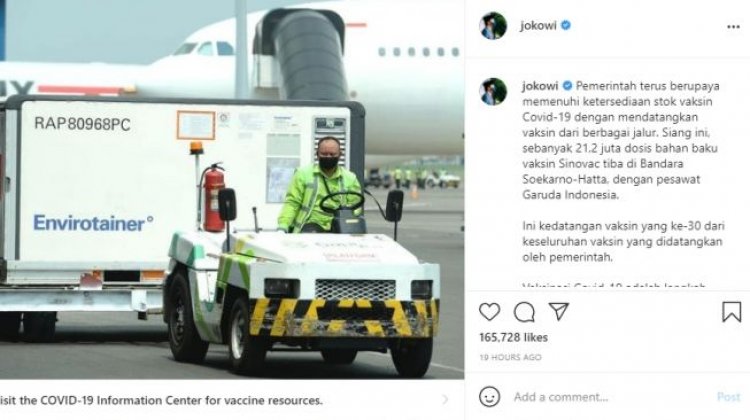
Task: Click jokowi profile picture in header
Action: [x=493, y=26]
